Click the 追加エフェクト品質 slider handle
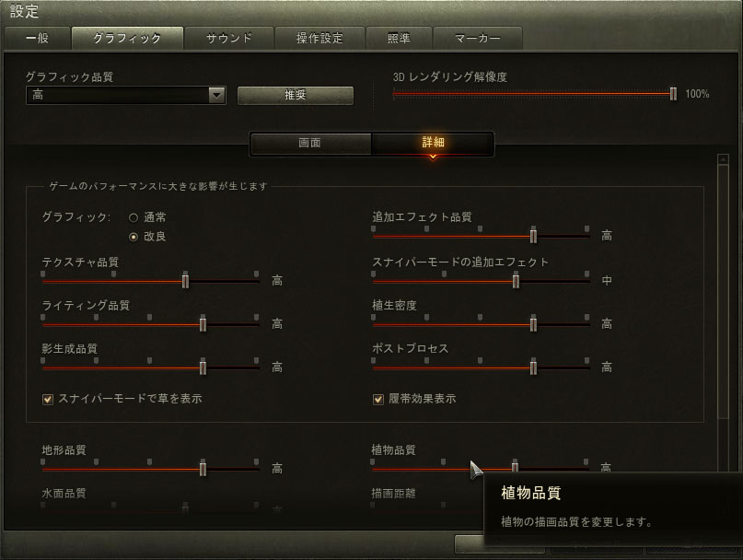The width and height of the screenshot is (743, 560). pyautogui.click(x=533, y=235)
